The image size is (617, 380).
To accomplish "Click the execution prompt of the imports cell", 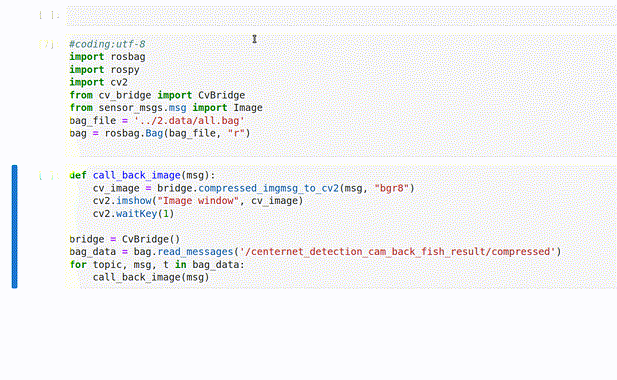I will [49, 44].
